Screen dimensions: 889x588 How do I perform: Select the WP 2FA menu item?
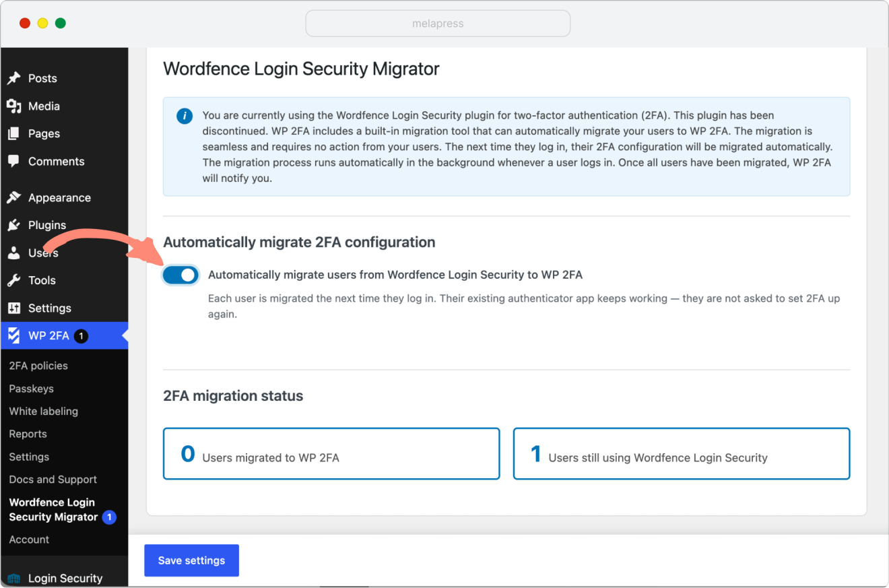[64, 335]
